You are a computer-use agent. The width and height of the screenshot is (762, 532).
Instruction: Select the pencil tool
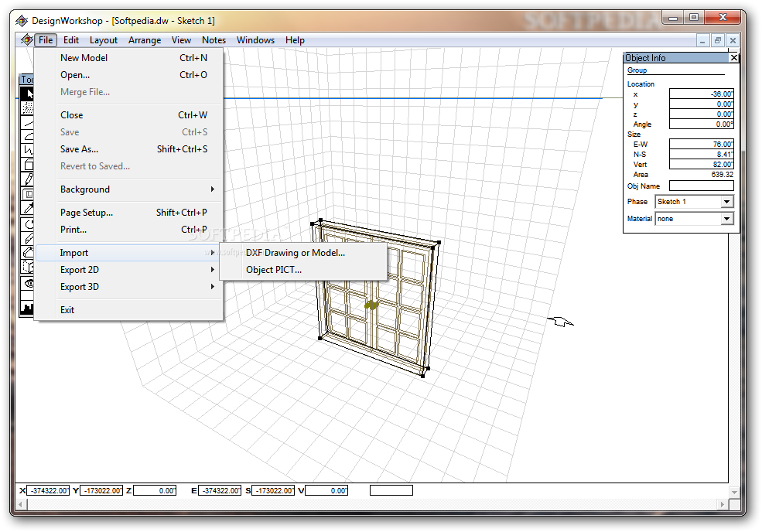(28, 179)
